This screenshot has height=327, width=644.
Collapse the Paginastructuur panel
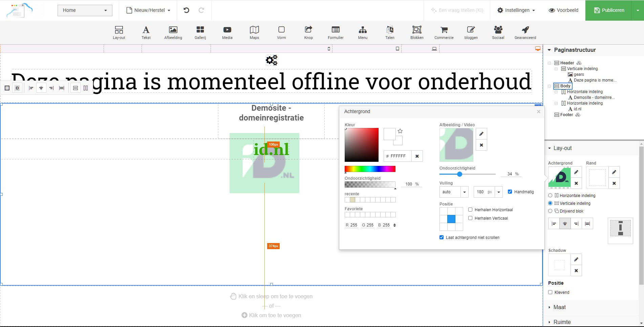click(549, 50)
